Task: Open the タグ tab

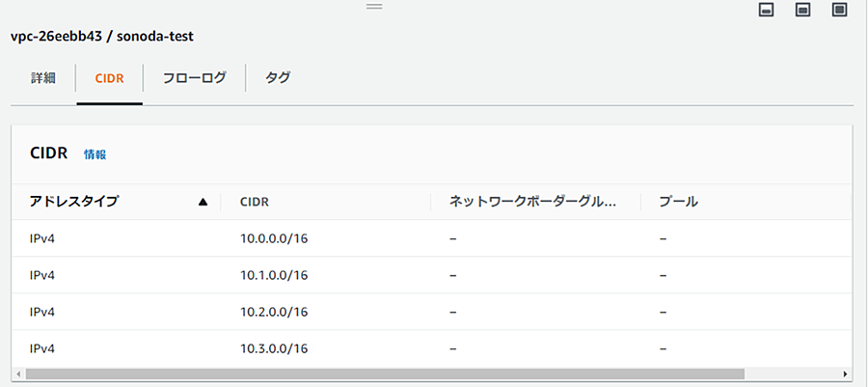Action: pyautogui.click(x=278, y=78)
